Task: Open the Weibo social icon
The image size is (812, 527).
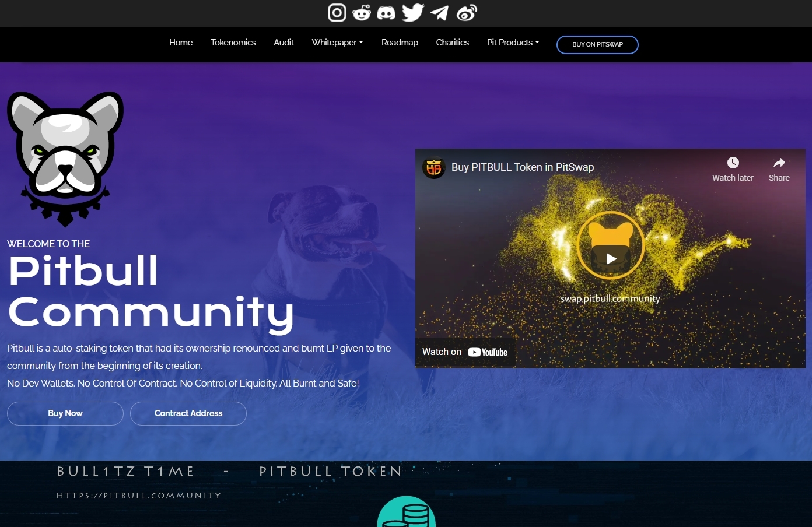Action: [467, 13]
